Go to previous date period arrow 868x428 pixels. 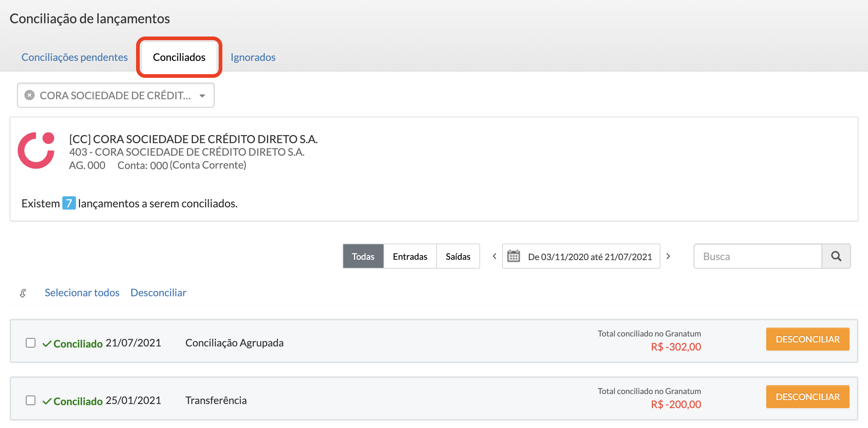click(494, 256)
